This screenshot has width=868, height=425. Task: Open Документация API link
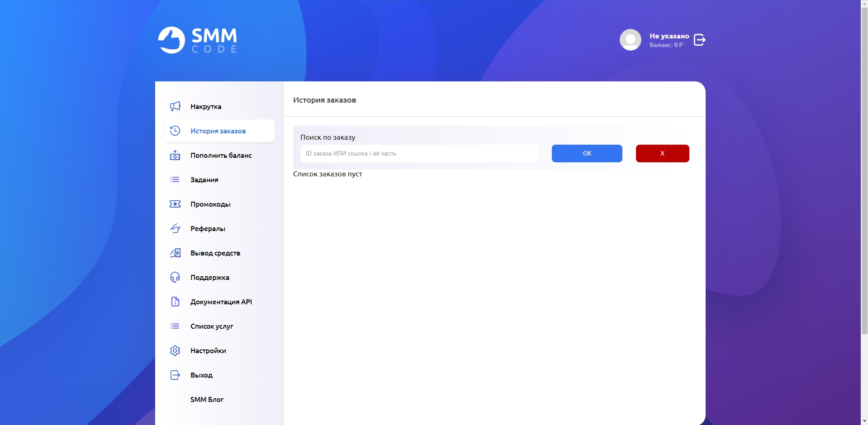[219, 302]
